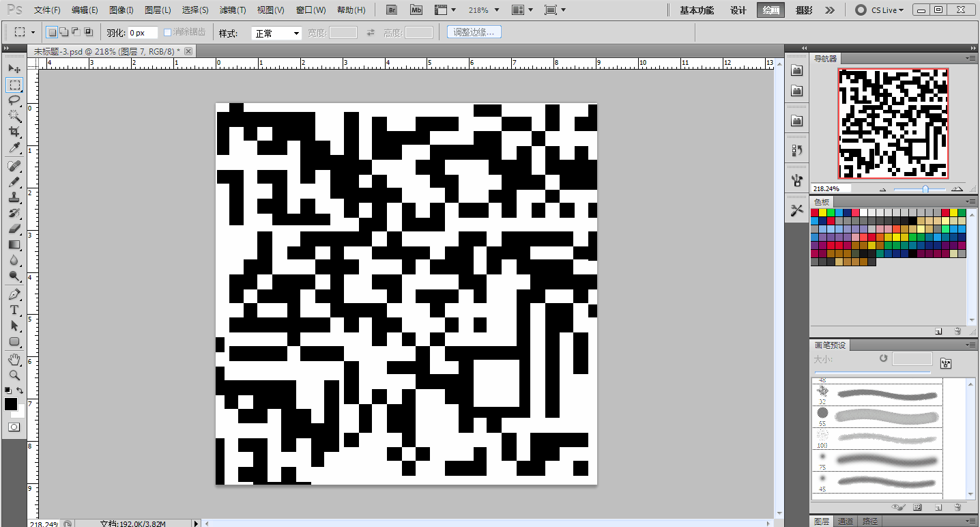Viewport: 980px width, 527px height.
Task: Switch to the 路径 tab
Action: pos(869,521)
